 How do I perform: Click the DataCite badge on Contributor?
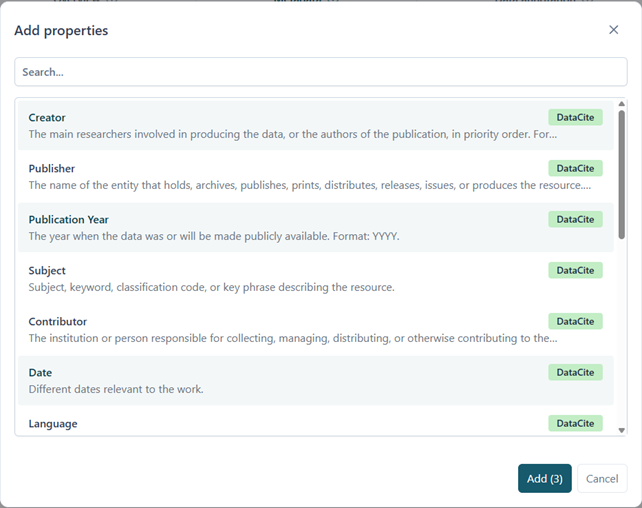tap(575, 322)
